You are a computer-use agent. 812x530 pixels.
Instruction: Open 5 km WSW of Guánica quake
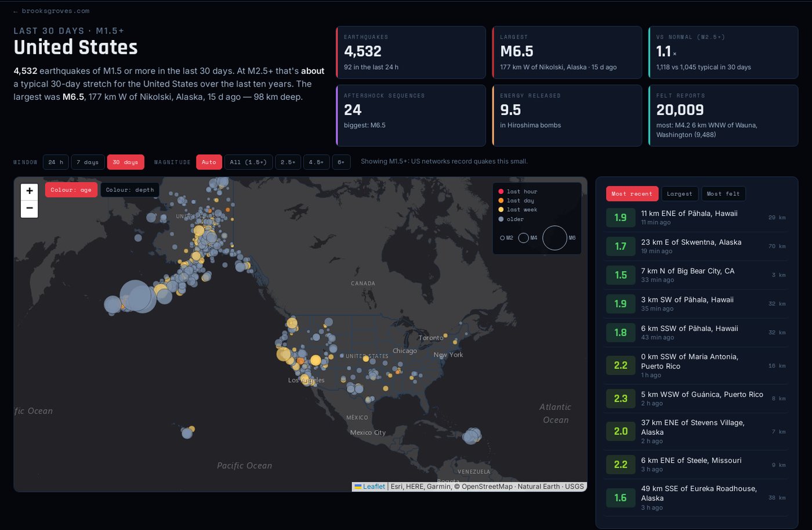coord(696,398)
